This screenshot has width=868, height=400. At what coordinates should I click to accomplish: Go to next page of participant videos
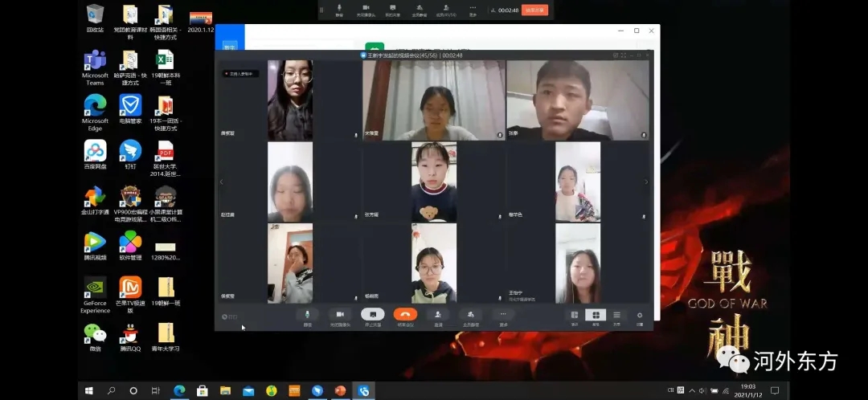(646, 182)
